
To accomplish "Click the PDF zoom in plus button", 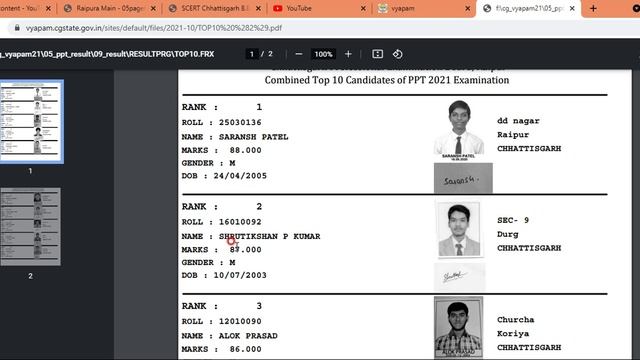I will tap(348, 54).
